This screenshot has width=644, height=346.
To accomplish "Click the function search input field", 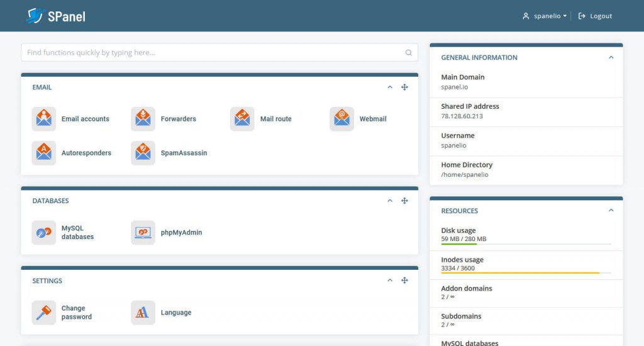I will 214,53.
